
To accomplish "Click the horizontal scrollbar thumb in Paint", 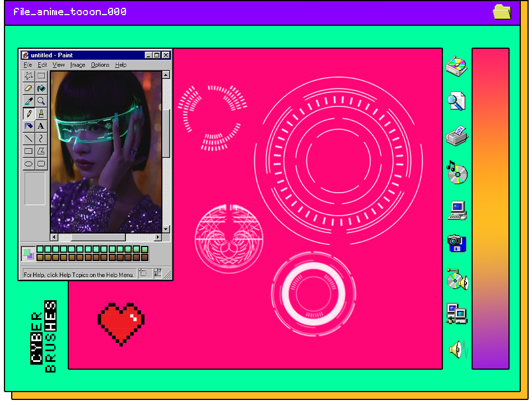I will point(99,237).
